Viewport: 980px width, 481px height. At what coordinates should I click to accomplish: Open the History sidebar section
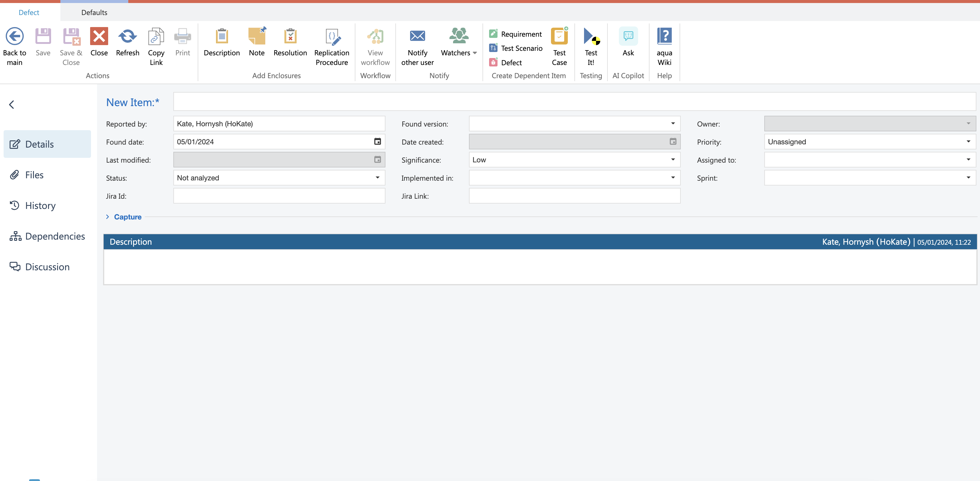[40, 206]
